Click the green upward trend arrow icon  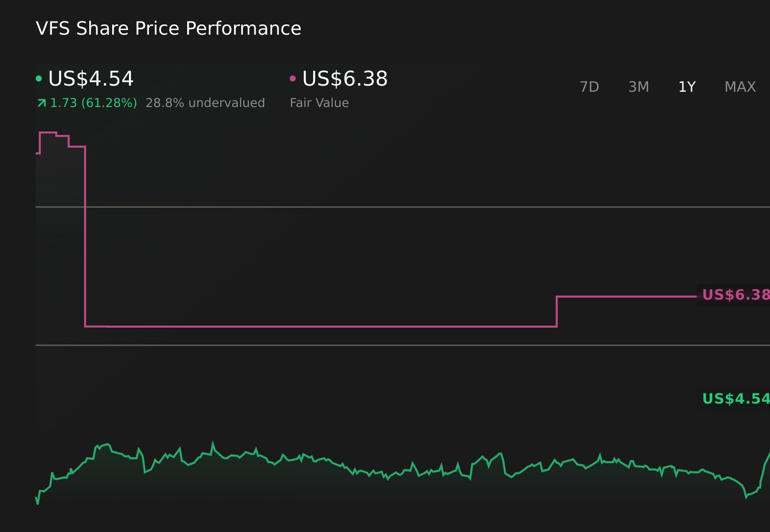point(41,102)
